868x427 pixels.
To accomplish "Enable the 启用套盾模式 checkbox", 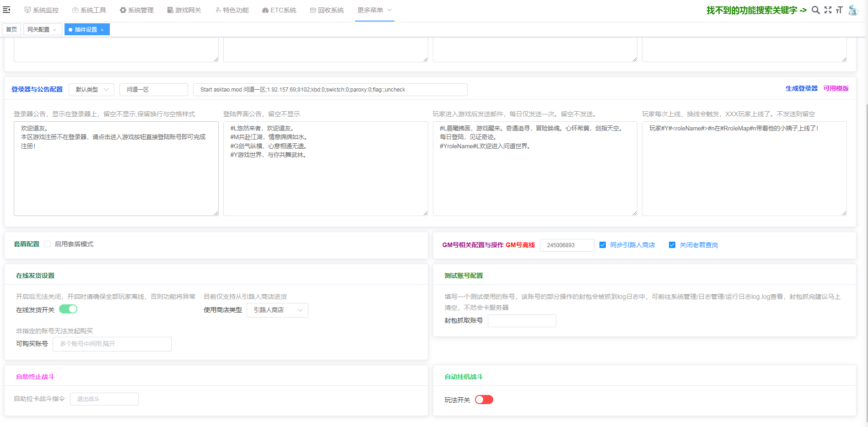I will point(47,244).
